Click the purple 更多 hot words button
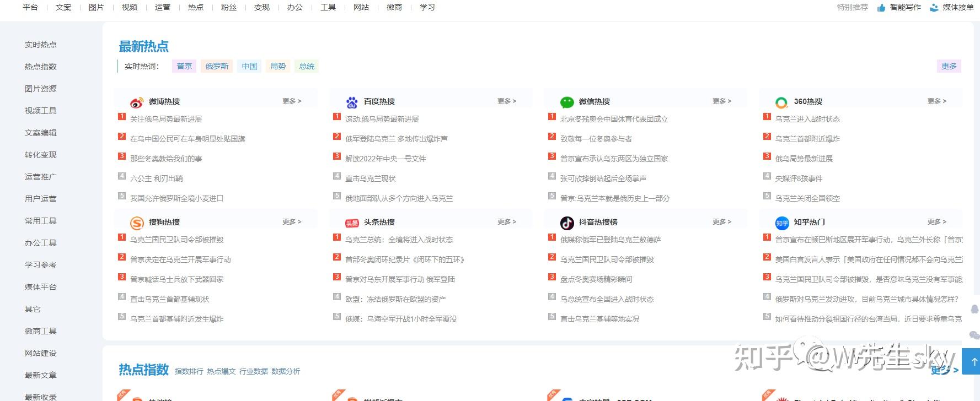This screenshot has width=980, height=401. coord(949,66)
